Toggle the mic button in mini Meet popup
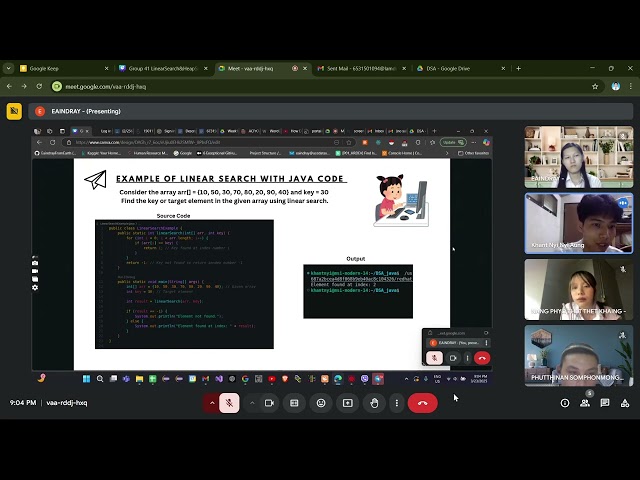Viewport: 640px width, 480px height. click(x=434, y=358)
